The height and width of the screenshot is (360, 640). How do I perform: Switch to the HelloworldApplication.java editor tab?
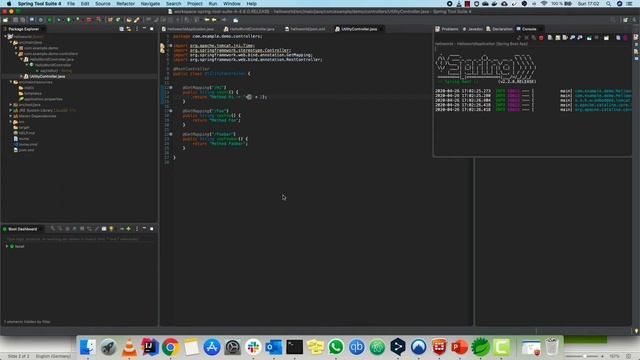(190, 29)
